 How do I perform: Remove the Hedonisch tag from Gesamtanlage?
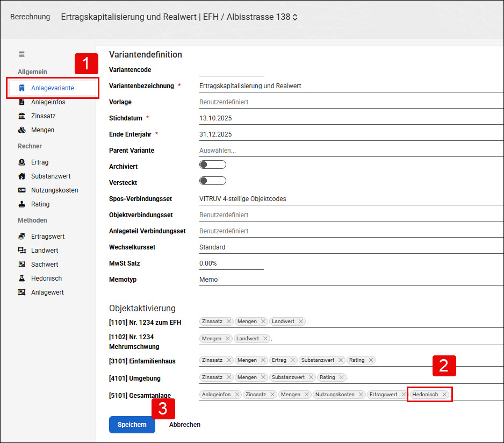(444, 395)
